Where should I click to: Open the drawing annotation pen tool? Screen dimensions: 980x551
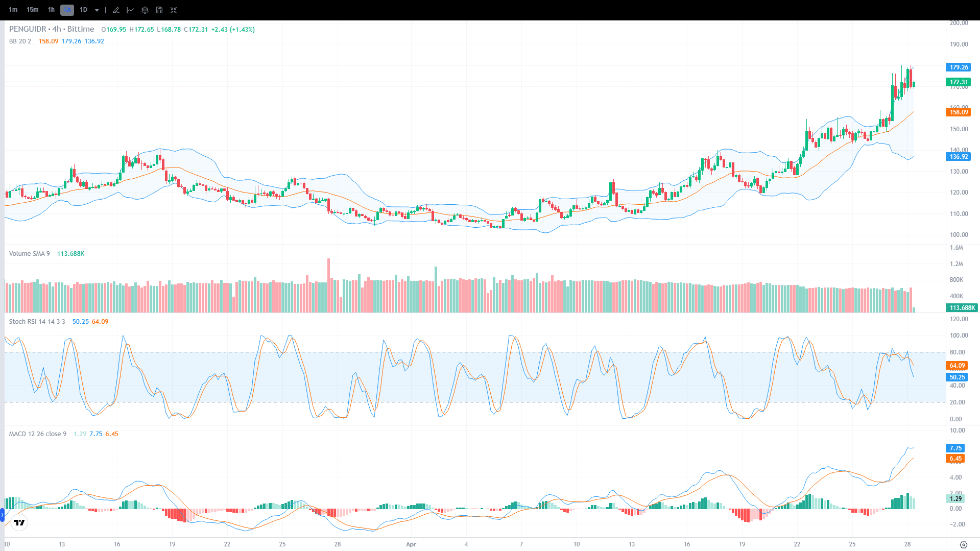[x=116, y=10]
